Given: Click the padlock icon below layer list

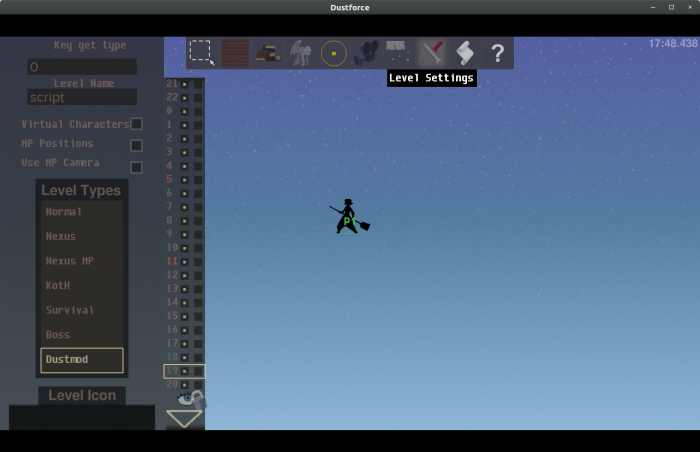Looking at the screenshot, I should (198, 398).
